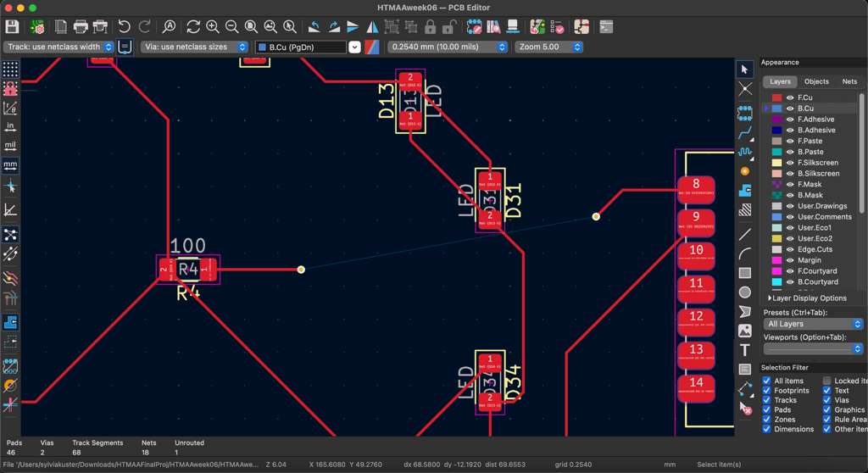Image resolution: width=868 pixels, height=473 pixels.
Task: Toggle the Zones selection filter checkbox
Action: click(767, 420)
